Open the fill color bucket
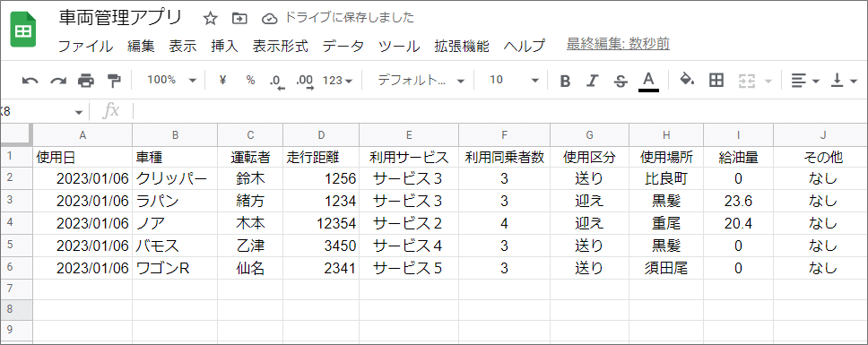The image size is (868, 345). pyautogui.click(x=687, y=80)
